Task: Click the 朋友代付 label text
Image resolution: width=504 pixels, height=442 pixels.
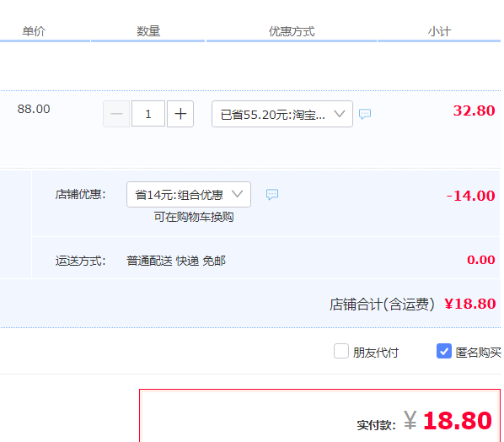Action: (x=375, y=353)
